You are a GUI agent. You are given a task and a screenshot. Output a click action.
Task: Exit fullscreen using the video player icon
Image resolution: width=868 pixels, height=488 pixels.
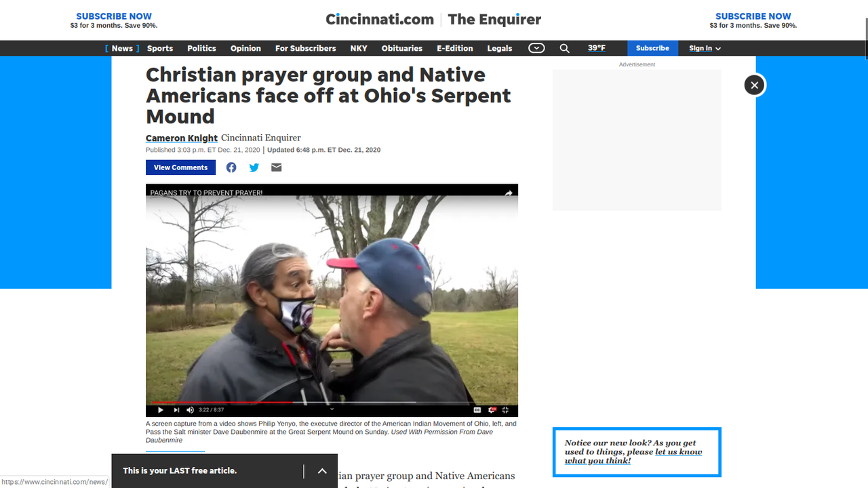coord(505,410)
